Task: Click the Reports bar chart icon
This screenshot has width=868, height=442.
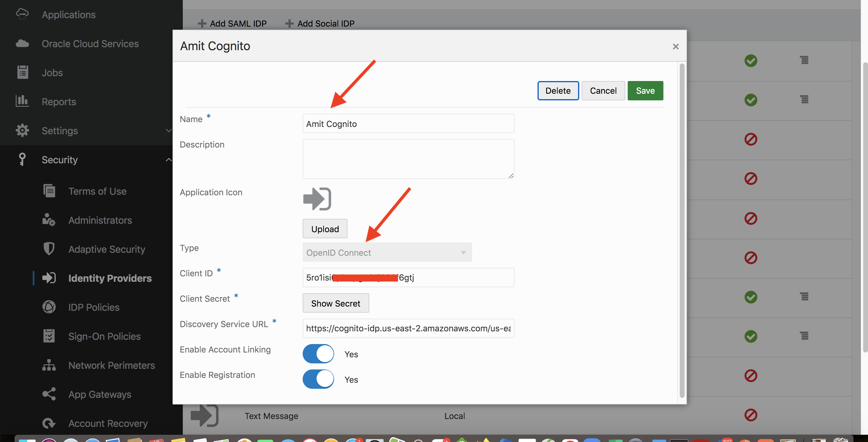Action: (x=22, y=101)
